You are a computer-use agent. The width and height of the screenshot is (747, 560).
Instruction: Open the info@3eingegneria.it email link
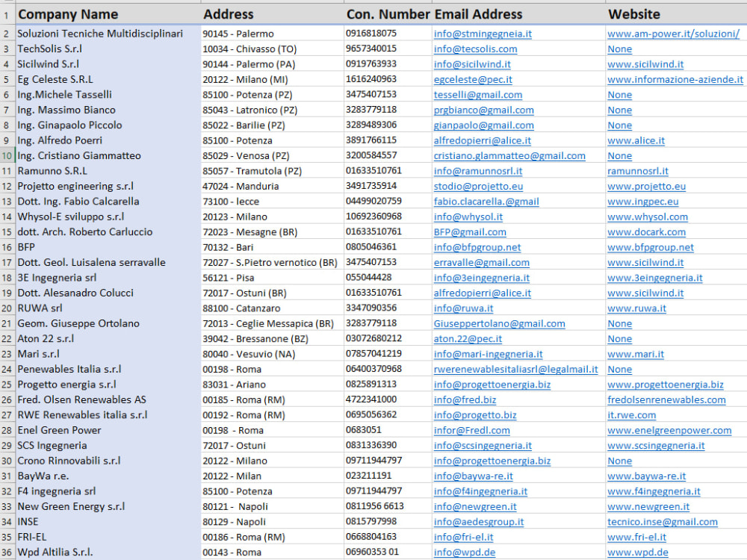point(481,278)
